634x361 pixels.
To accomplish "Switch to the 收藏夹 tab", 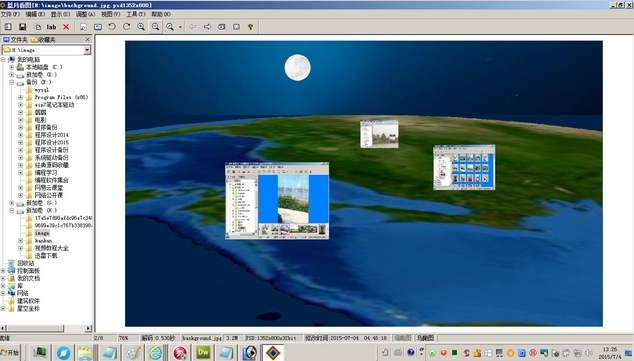I will [43, 39].
